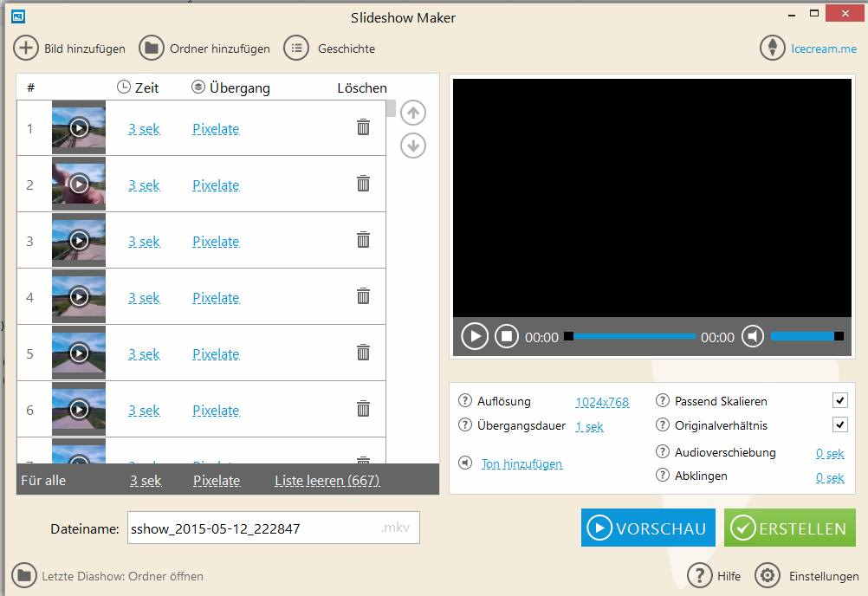
Task: Disable the Originalverhältnis checkbox
Action: [839, 424]
